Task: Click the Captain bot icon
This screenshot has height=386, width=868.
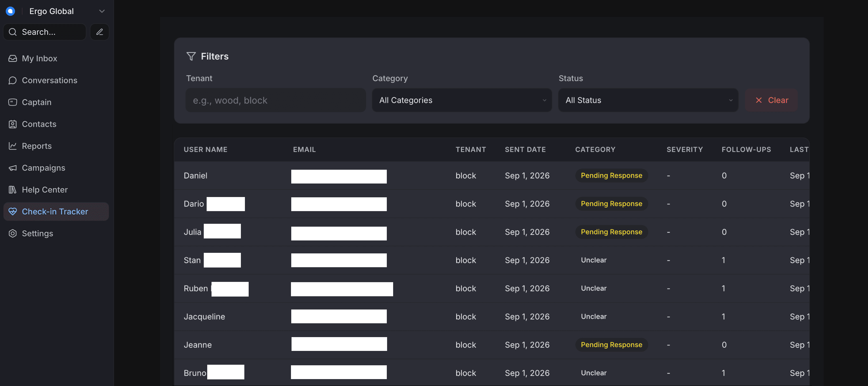Action: point(12,102)
